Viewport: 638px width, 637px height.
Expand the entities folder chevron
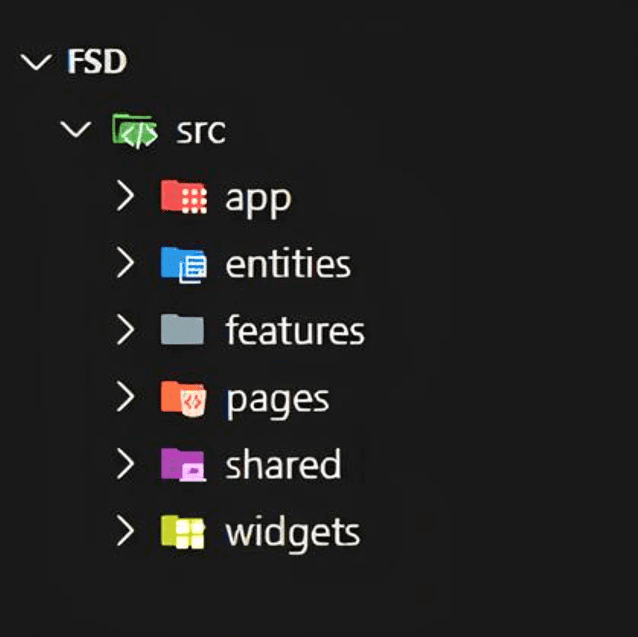point(124,264)
